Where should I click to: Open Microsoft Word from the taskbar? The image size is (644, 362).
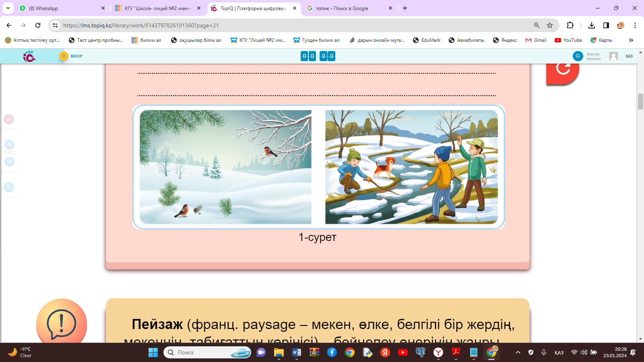pos(297,352)
